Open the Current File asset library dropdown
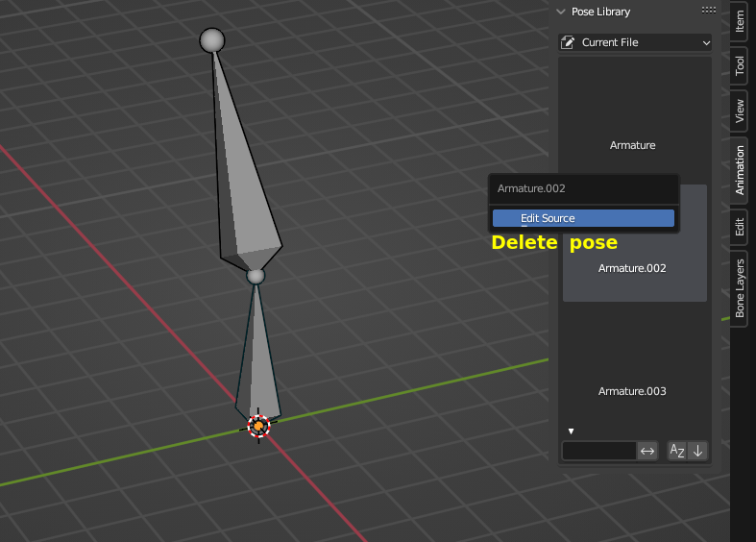Image resolution: width=756 pixels, height=542 pixels. click(635, 42)
